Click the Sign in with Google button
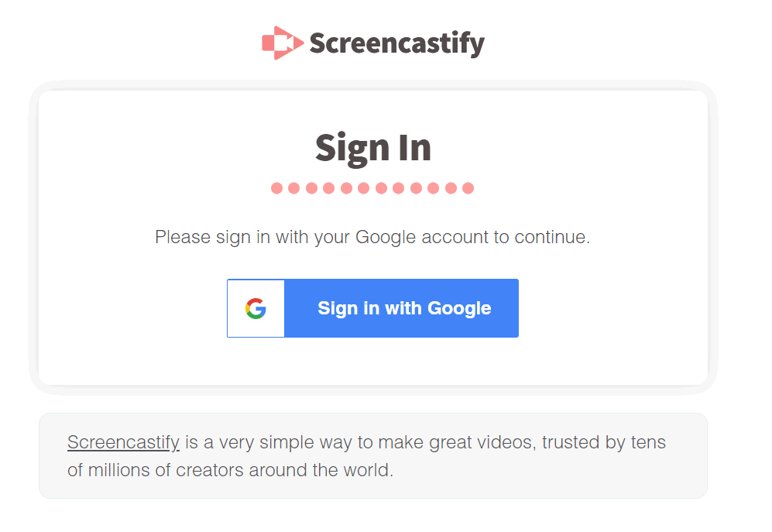The height and width of the screenshot is (532, 772). pyautogui.click(x=372, y=308)
